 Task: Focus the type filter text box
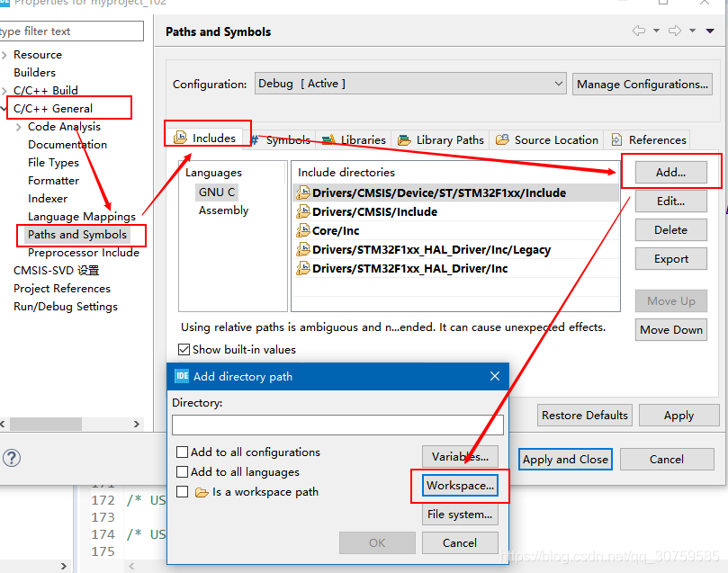(70, 31)
